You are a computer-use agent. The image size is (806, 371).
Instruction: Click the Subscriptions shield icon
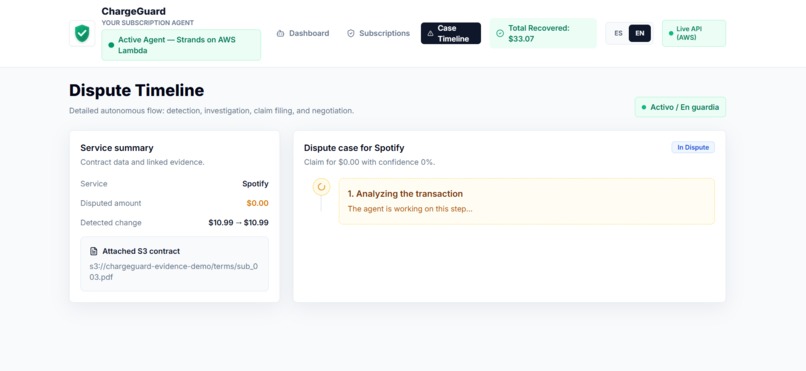(x=351, y=33)
